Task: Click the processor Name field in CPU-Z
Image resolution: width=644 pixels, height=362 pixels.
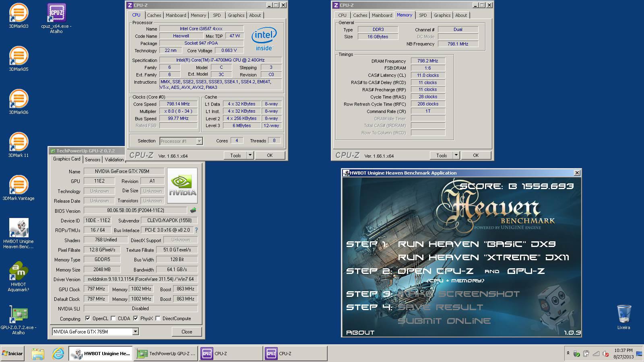Action: pyautogui.click(x=201, y=29)
